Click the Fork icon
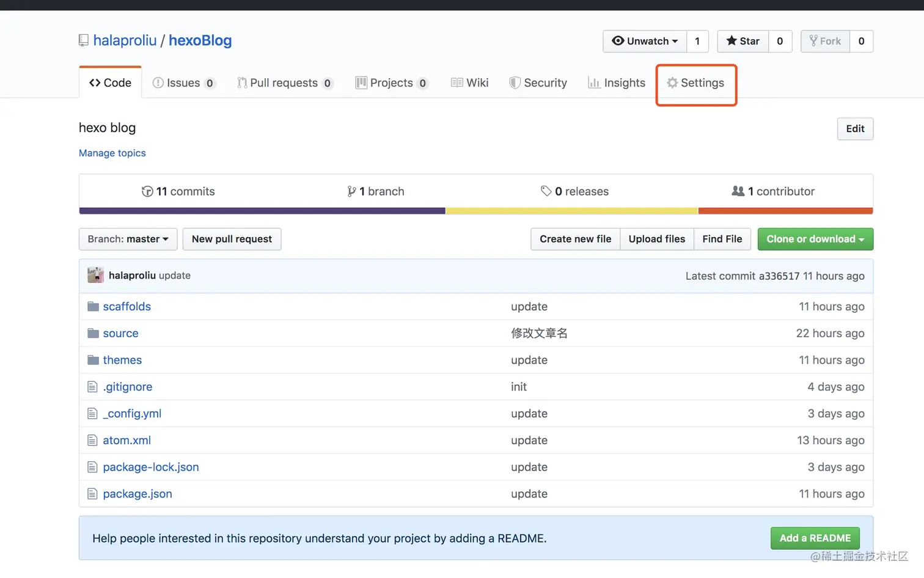The height and width of the screenshot is (578, 924). (813, 41)
